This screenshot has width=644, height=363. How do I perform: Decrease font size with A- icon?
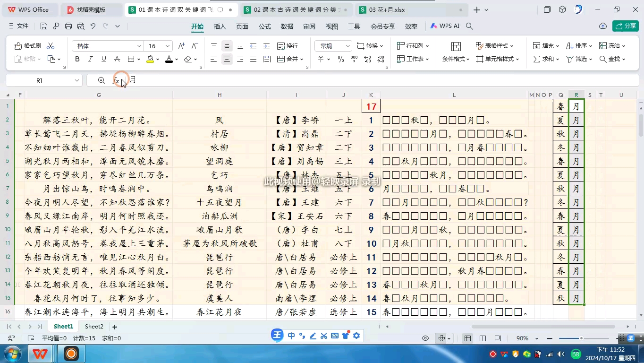click(x=195, y=46)
